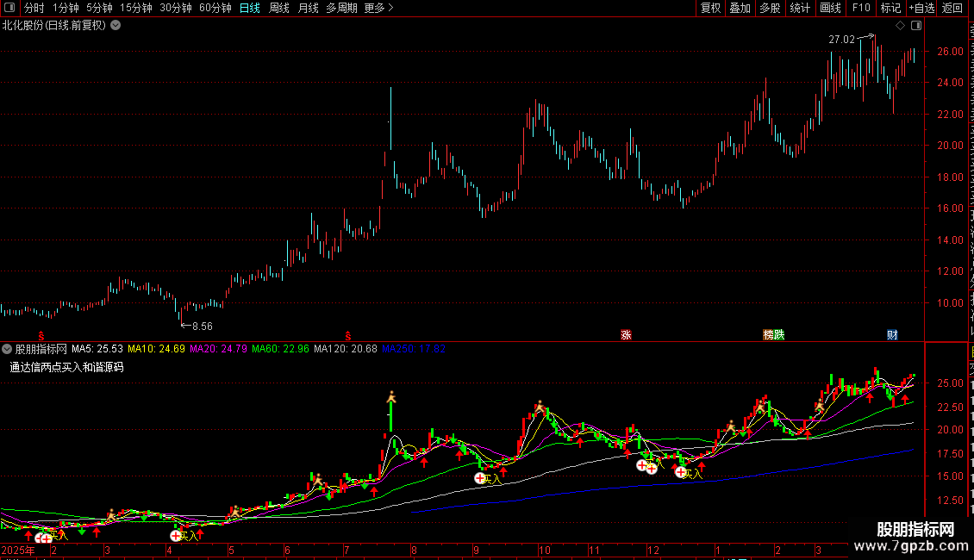Screen dimensions: 974x560
Task: Switch to the 分时 view
Action: coord(34,8)
